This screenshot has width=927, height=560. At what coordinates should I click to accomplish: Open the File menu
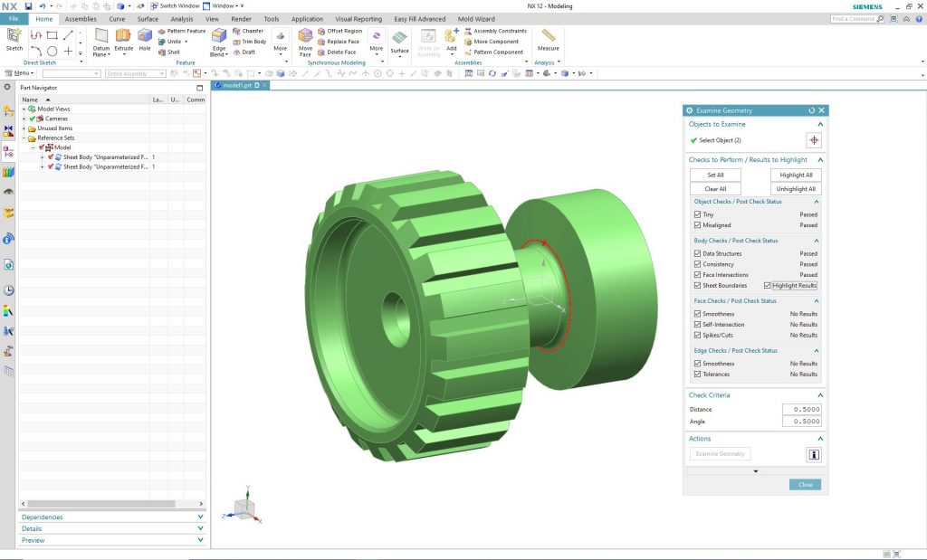pos(14,18)
